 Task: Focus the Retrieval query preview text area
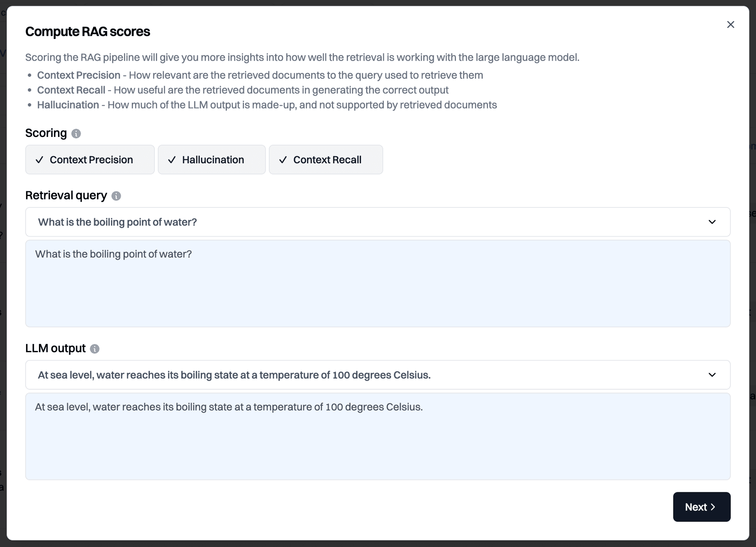(x=378, y=283)
